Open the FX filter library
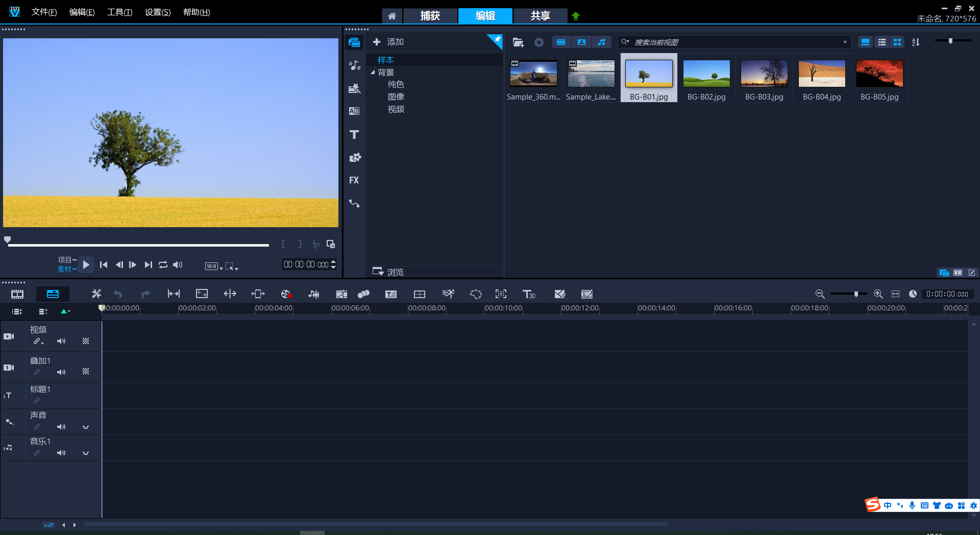 pyautogui.click(x=354, y=180)
